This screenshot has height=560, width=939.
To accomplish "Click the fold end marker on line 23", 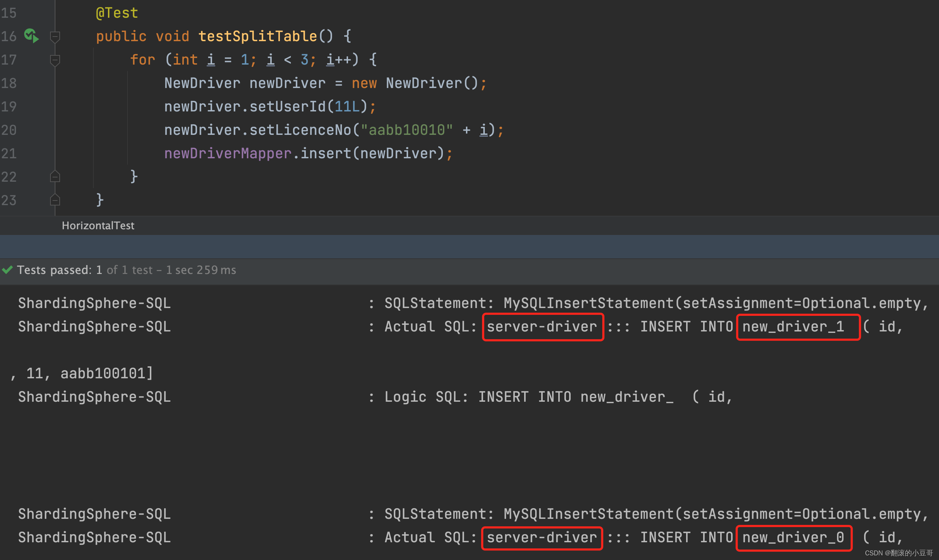I will point(55,200).
